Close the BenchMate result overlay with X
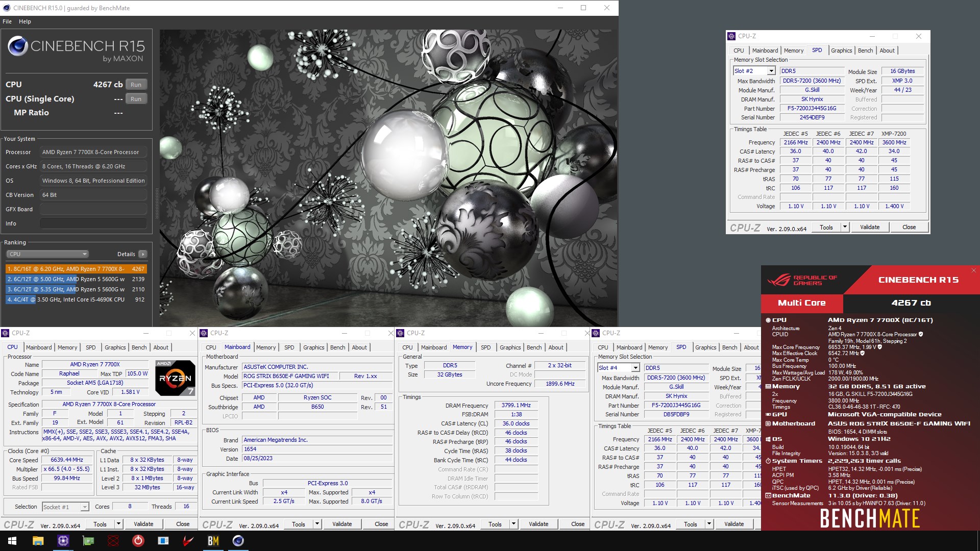The width and height of the screenshot is (980, 551). tap(973, 271)
